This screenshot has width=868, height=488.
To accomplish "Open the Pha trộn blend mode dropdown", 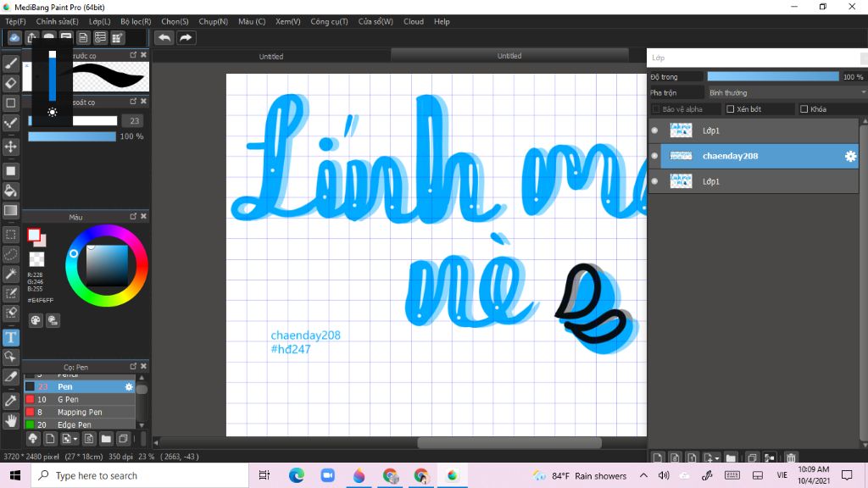I will (787, 92).
